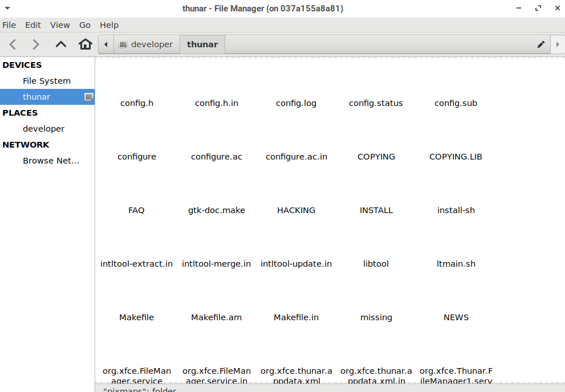Open the View menu

click(60, 25)
